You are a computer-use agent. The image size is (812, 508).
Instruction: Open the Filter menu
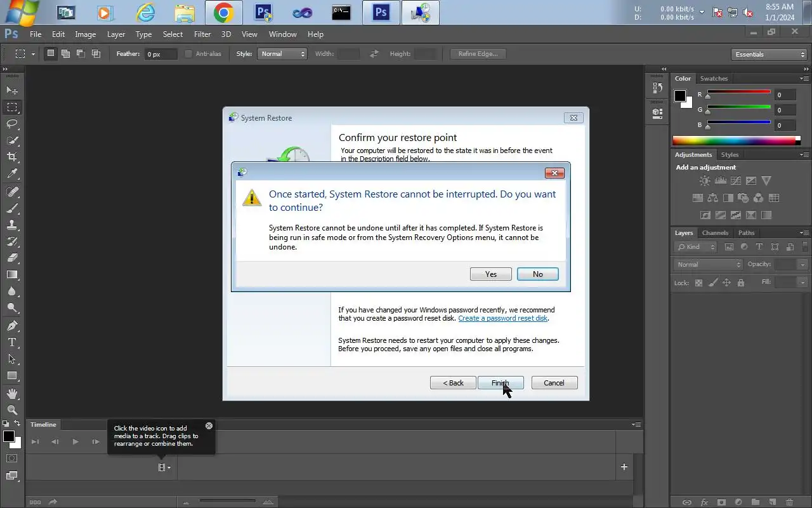pyautogui.click(x=202, y=34)
